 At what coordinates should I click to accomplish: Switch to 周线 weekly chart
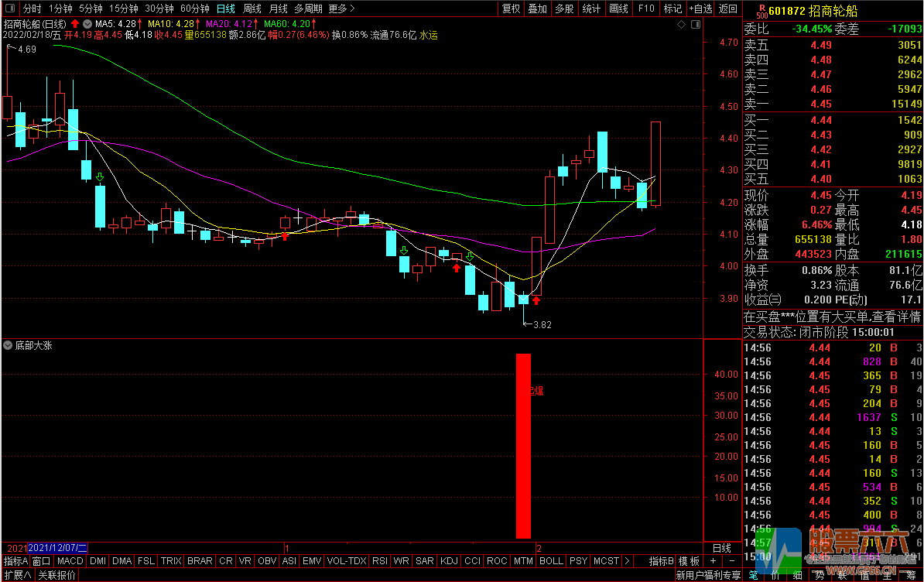pos(252,9)
